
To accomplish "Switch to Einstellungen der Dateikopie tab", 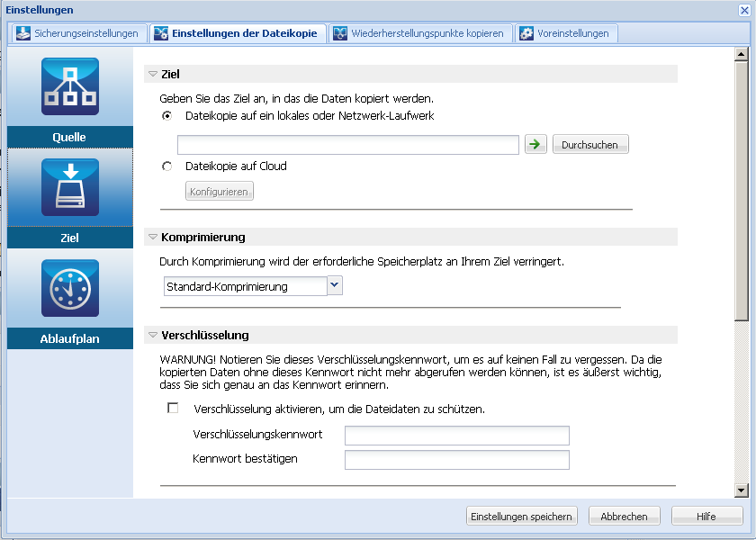I will 238,33.
